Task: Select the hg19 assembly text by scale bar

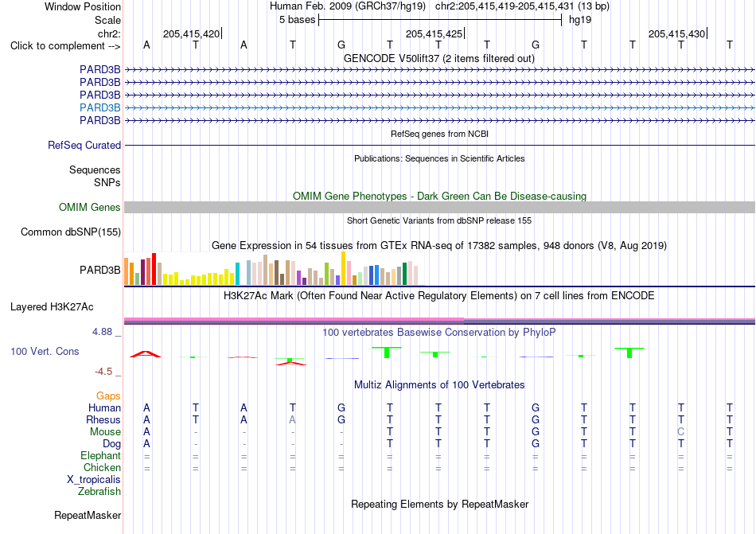Action: pyautogui.click(x=580, y=20)
